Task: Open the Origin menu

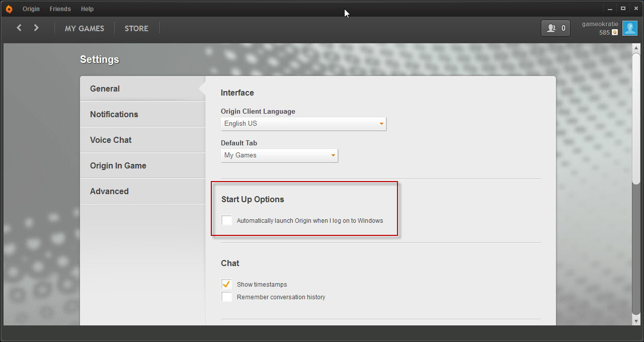Action: coord(31,9)
